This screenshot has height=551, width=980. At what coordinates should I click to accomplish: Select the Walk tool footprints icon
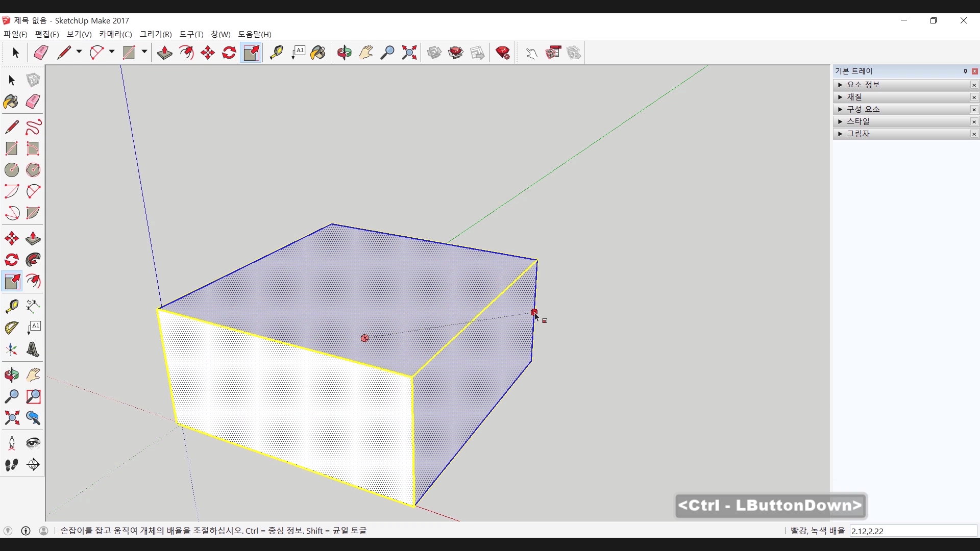click(11, 464)
